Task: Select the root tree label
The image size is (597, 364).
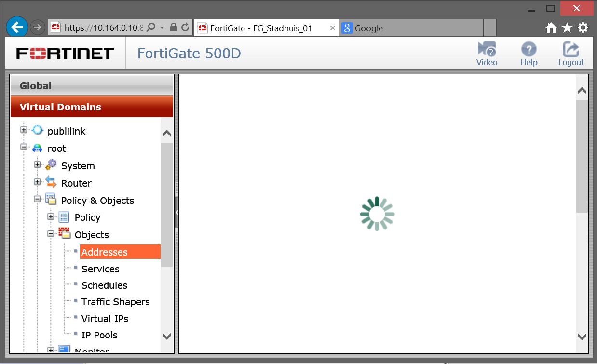Action: (57, 148)
